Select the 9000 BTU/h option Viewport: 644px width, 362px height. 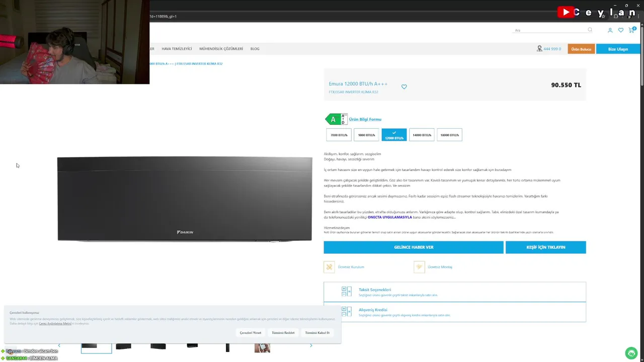[366, 135]
